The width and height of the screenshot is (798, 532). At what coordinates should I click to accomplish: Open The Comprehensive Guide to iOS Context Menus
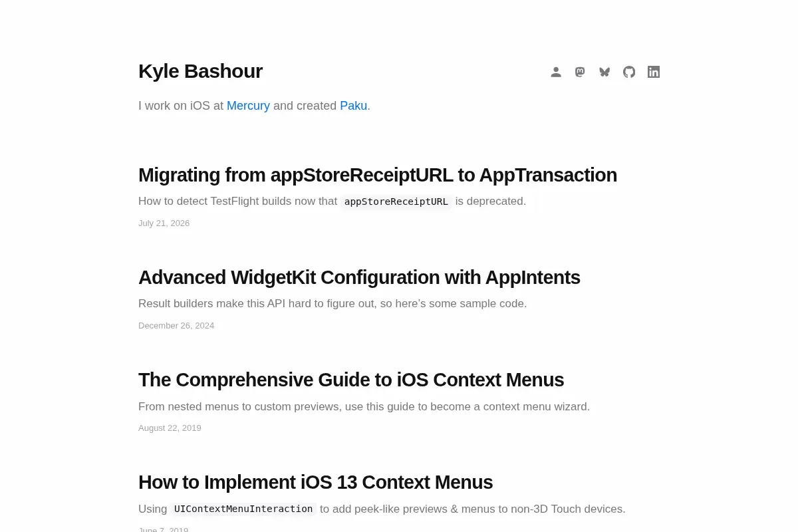pyautogui.click(x=351, y=380)
